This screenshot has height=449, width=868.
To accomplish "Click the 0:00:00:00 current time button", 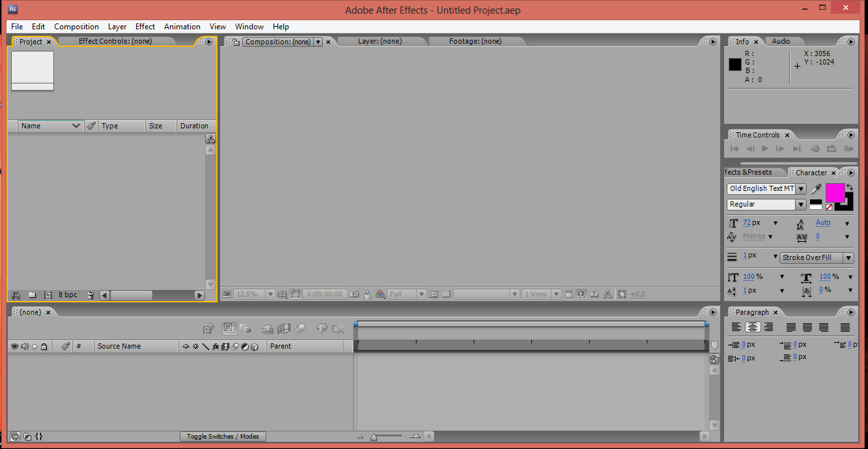I will pyautogui.click(x=324, y=294).
